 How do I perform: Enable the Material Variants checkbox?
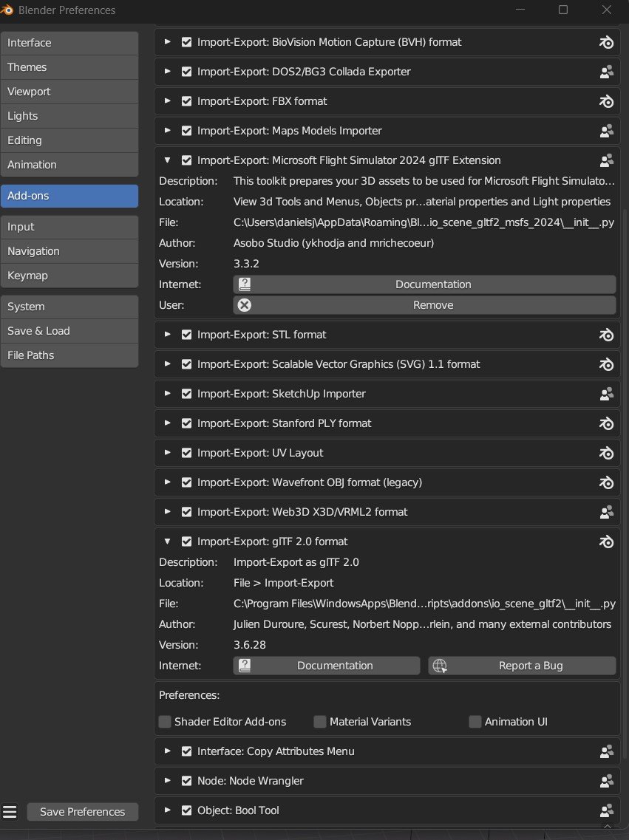pyautogui.click(x=320, y=722)
